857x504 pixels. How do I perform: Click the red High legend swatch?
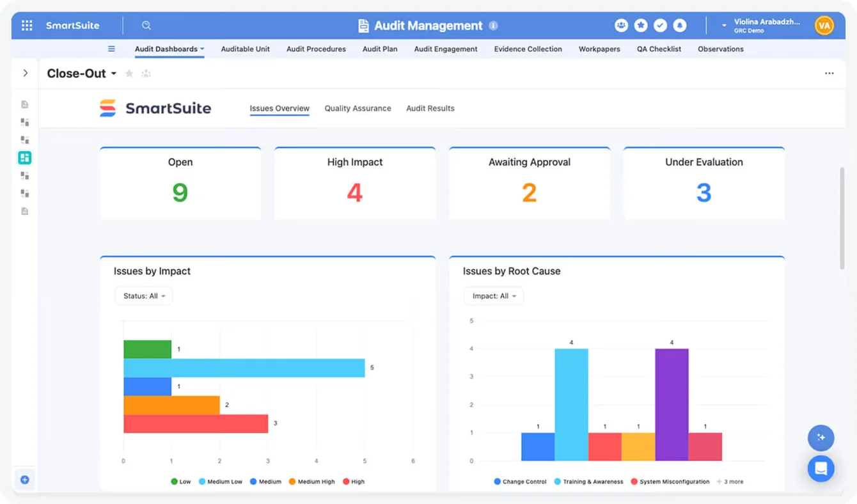point(346,482)
